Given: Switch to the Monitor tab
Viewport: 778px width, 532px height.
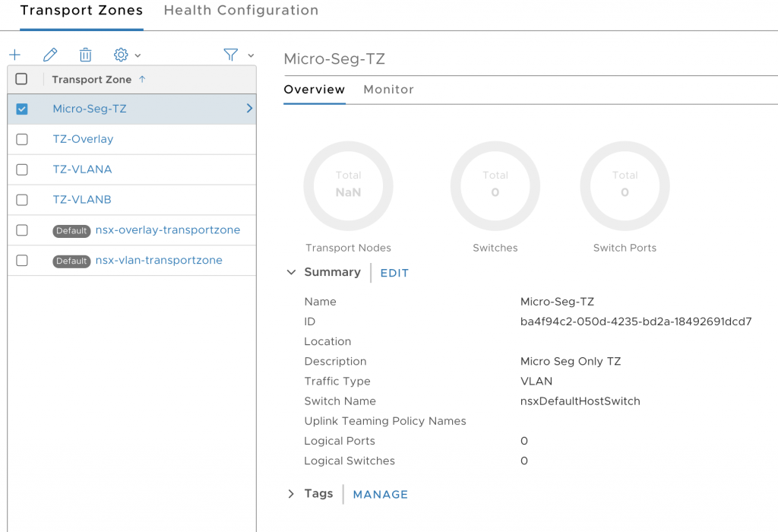Looking at the screenshot, I should (388, 90).
